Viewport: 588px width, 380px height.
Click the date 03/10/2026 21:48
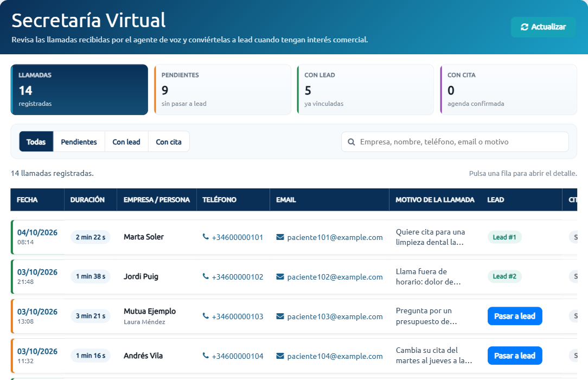pyautogui.click(x=37, y=276)
